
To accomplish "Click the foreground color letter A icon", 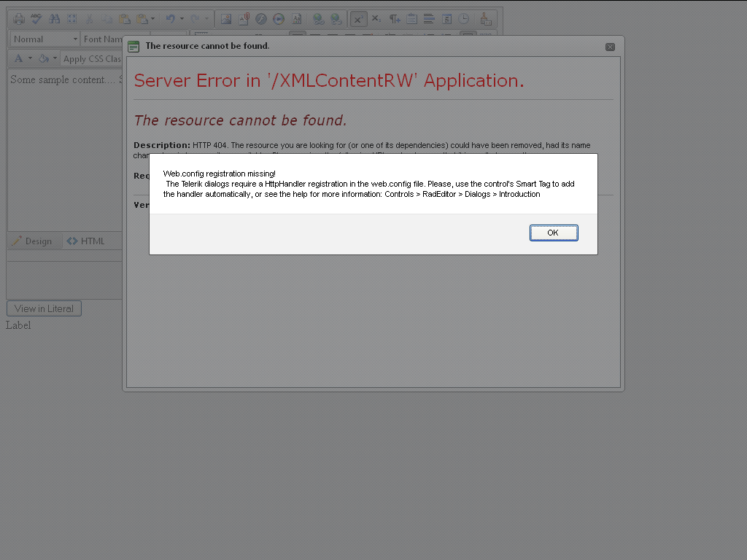I will click(x=18, y=58).
